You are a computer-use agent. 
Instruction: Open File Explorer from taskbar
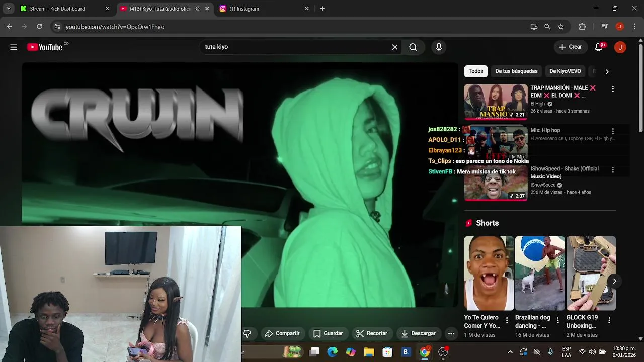[369, 352]
